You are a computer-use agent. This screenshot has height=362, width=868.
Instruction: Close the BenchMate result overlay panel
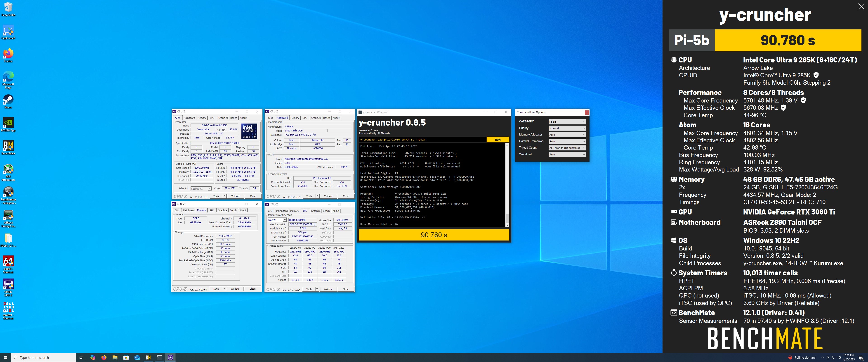click(861, 6)
